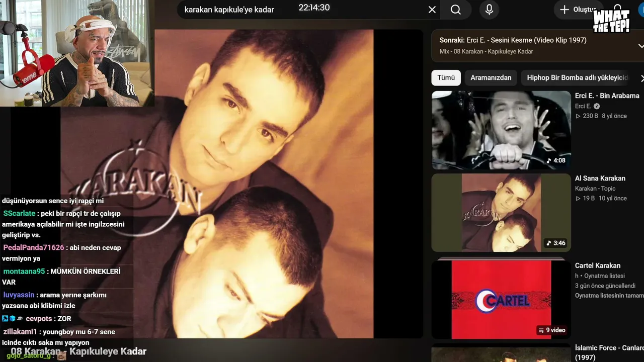Select the Hiphop Bir Bomba uploader chip
Image resolution: width=644 pixels, height=362 pixels.
(x=578, y=78)
